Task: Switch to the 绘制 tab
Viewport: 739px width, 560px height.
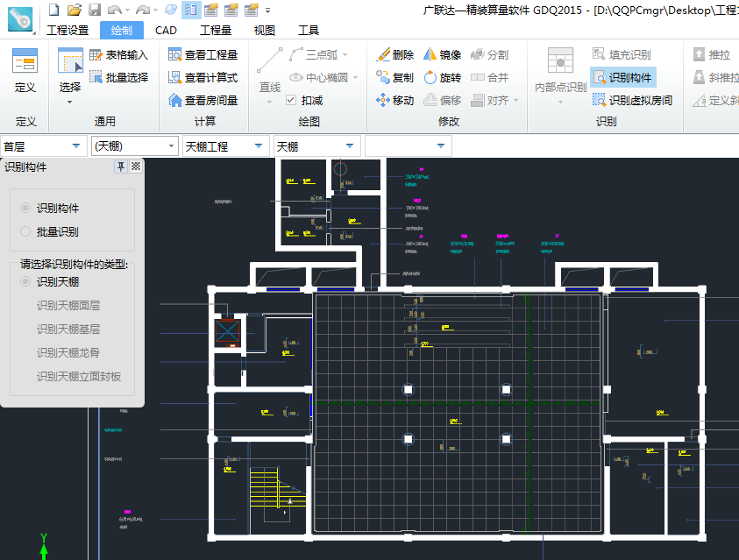Action: coord(122,30)
